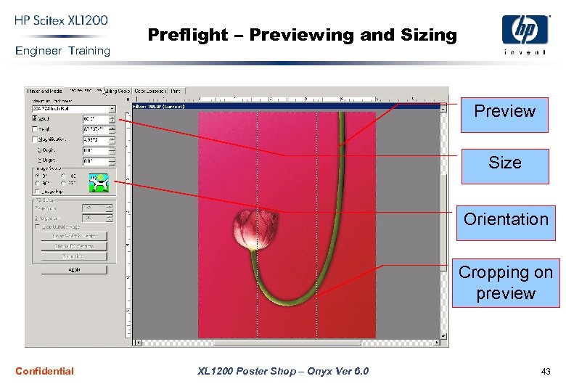The height and width of the screenshot is (392, 566).
Task: Enable the Magnification checkbox
Action: tap(35, 139)
